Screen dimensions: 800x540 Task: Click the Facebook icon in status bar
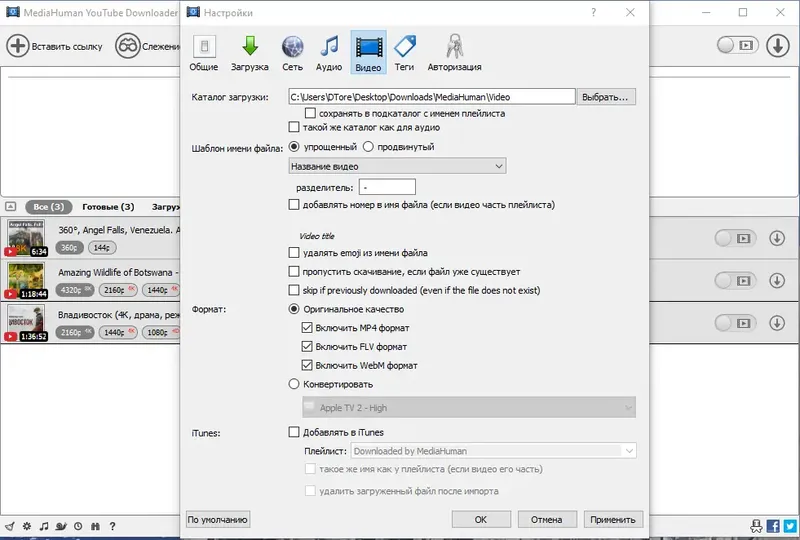[773, 526]
